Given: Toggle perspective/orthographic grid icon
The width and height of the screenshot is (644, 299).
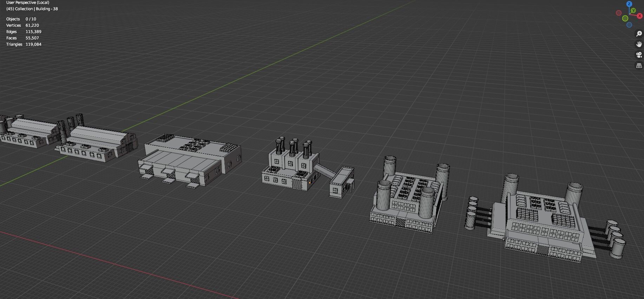Looking at the screenshot, I should [639, 66].
